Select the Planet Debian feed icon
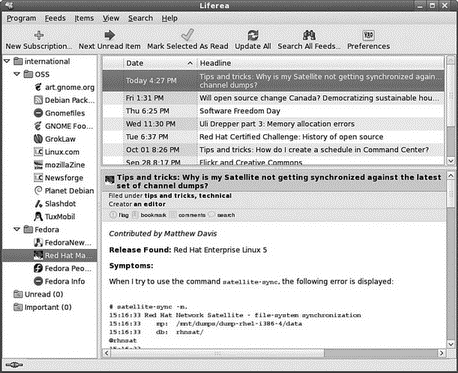Viewport: 458px width, 373px height. pyautogui.click(x=38, y=191)
